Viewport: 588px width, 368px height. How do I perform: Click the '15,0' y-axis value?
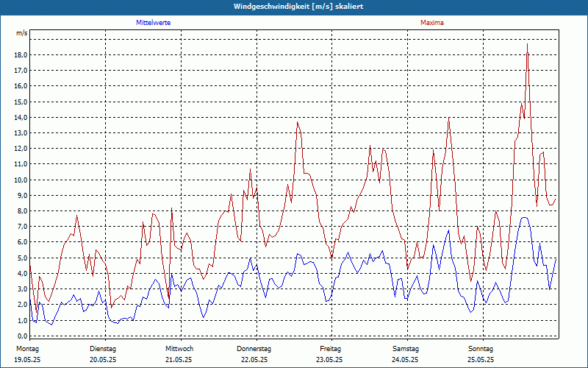click(x=21, y=102)
